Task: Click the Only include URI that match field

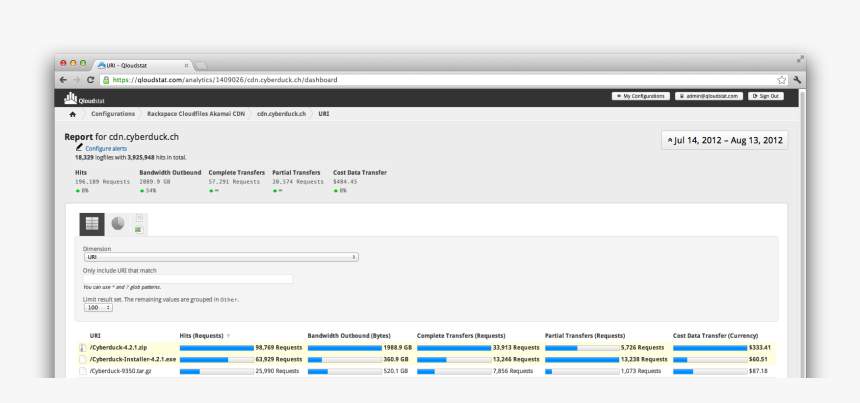Action: tap(188, 279)
